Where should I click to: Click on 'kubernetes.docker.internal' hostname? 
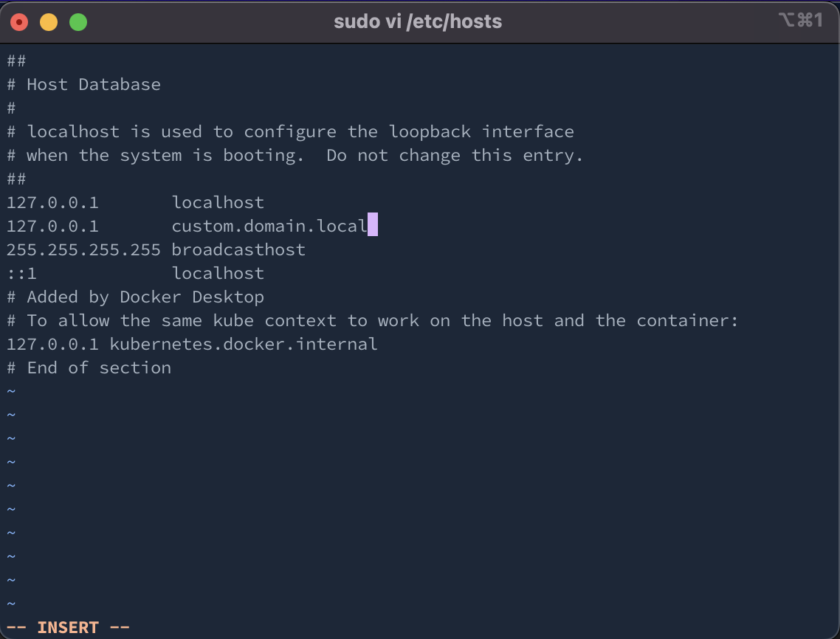(244, 345)
